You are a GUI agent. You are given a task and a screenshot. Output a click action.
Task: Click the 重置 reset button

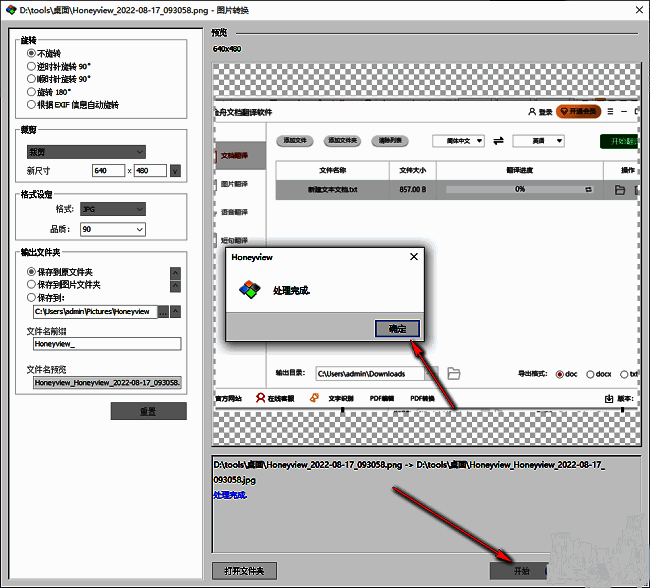pyautogui.click(x=148, y=412)
